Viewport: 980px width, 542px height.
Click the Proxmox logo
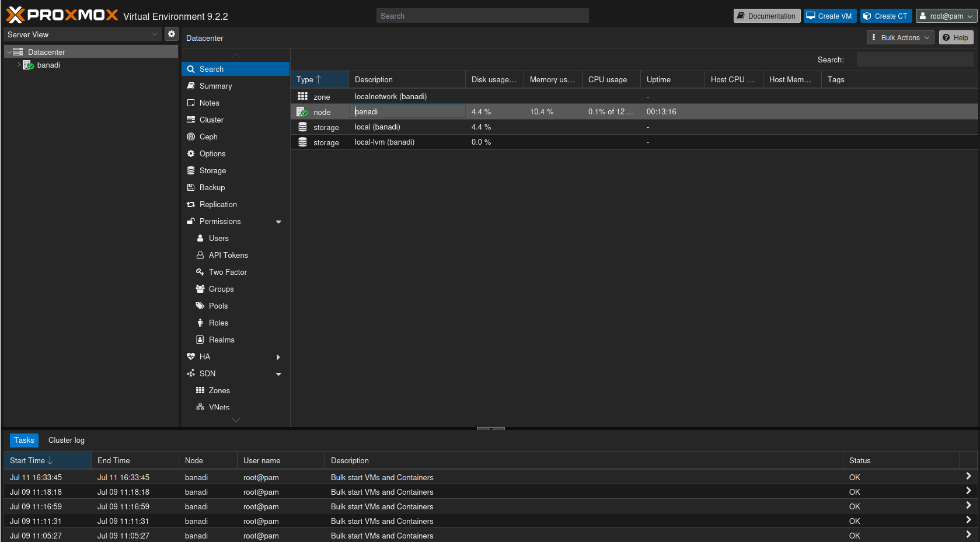point(62,15)
